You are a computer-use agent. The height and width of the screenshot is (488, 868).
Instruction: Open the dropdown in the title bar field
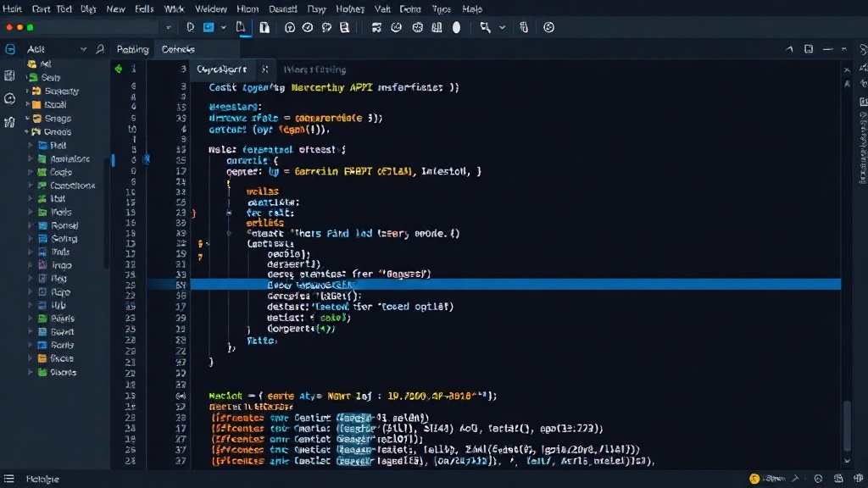pyautogui.click(x=169, y=27)
